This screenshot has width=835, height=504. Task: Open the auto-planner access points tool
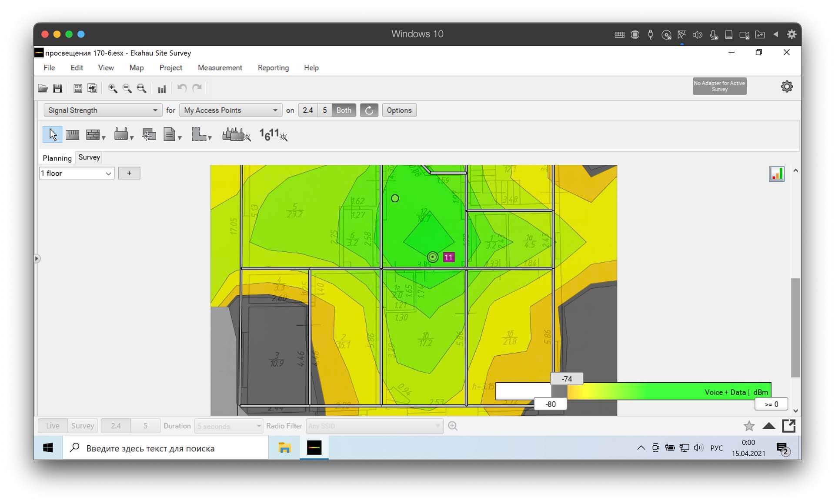click(x=236, y=134)
